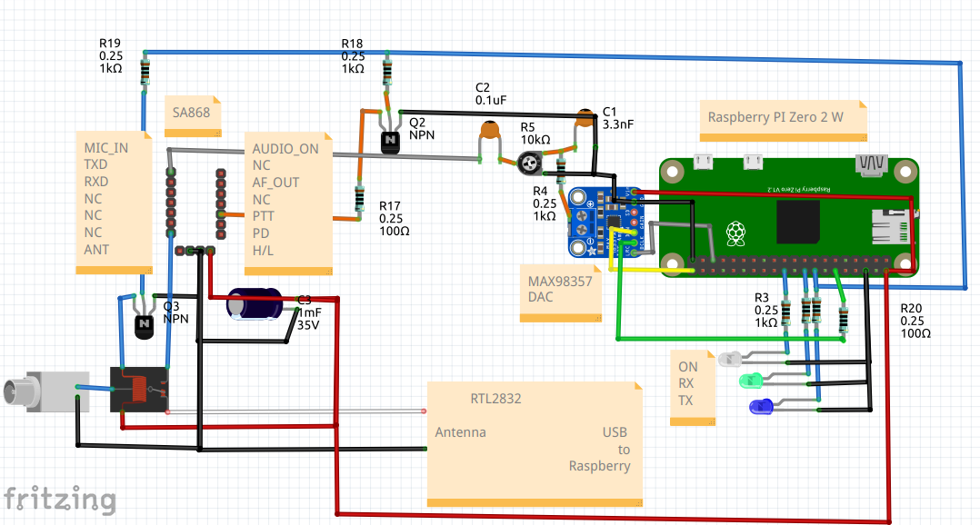
Task: Click the black relay module
Action: [139, 390]
